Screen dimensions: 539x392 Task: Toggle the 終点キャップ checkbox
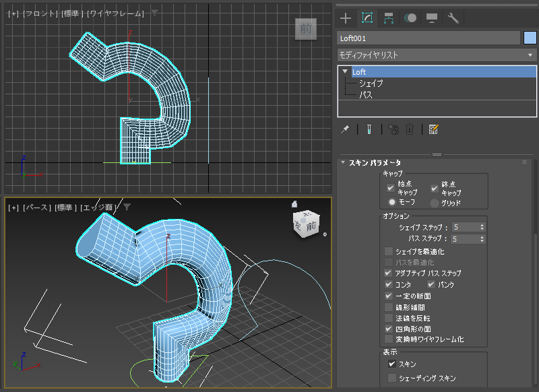434,189
